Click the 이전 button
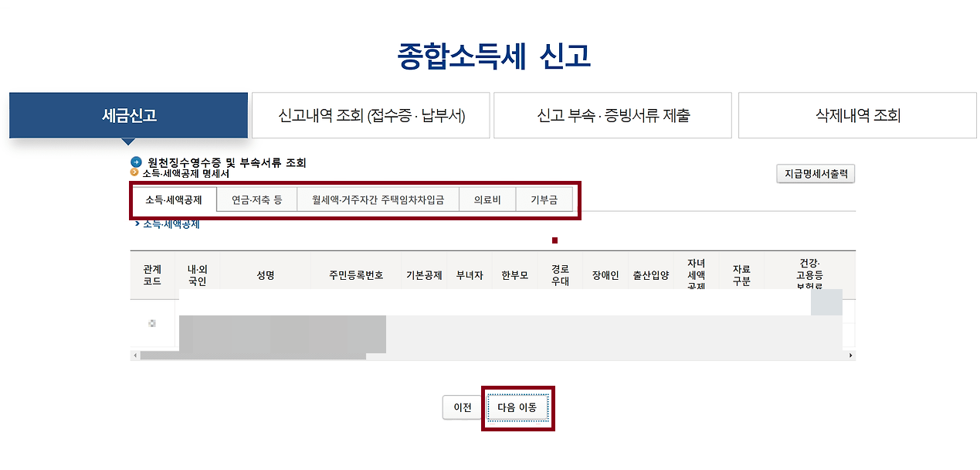The height and width of the screenshot is (470, 980). [463, 407]
